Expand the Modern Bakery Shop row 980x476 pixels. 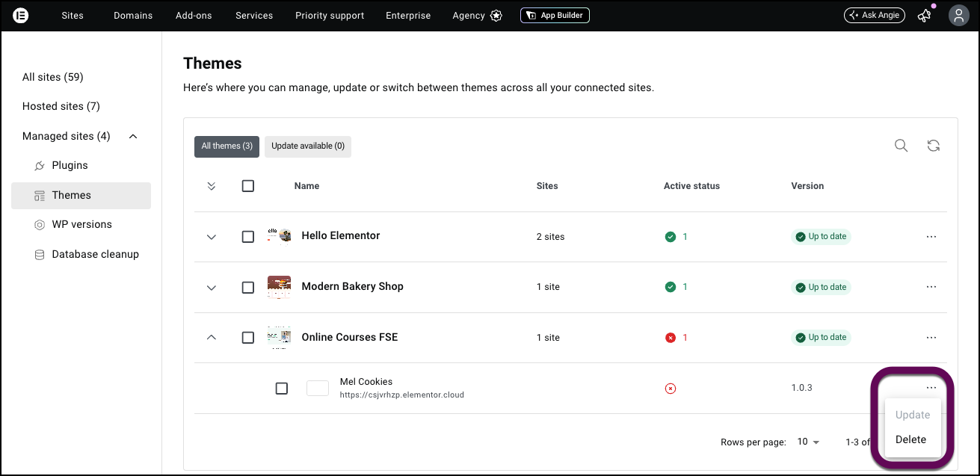(x=212, y=288)
